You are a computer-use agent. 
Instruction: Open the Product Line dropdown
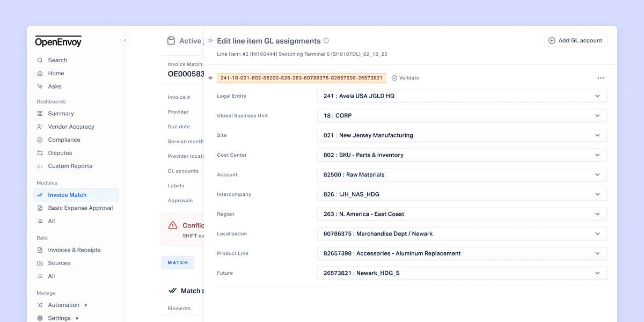pos(462,253)
